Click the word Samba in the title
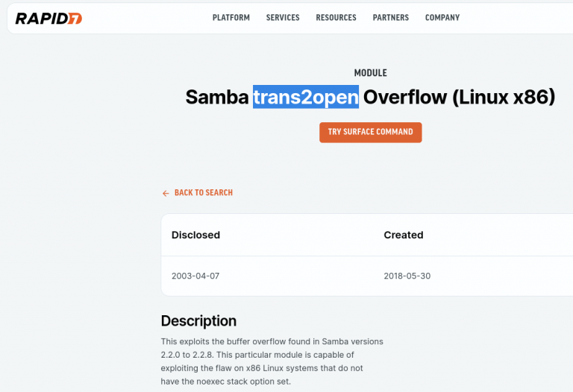The image size is (573, 392). pyautogui.click(x=217, y=97)
